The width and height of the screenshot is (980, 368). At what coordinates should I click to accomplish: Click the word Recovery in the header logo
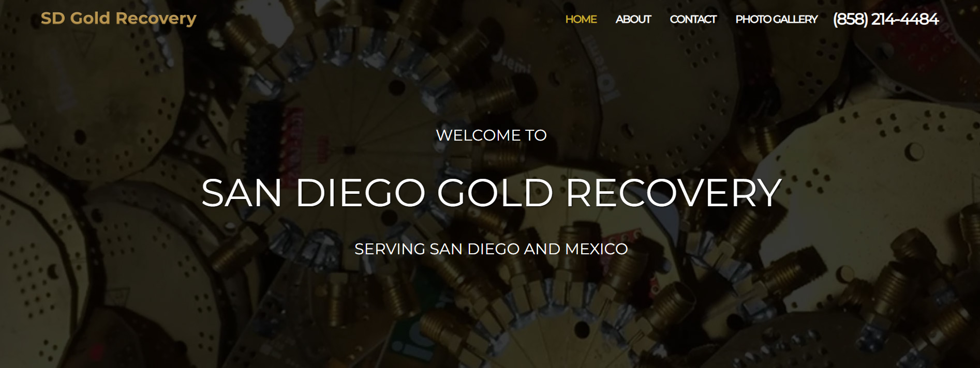[x=156, y=19]
